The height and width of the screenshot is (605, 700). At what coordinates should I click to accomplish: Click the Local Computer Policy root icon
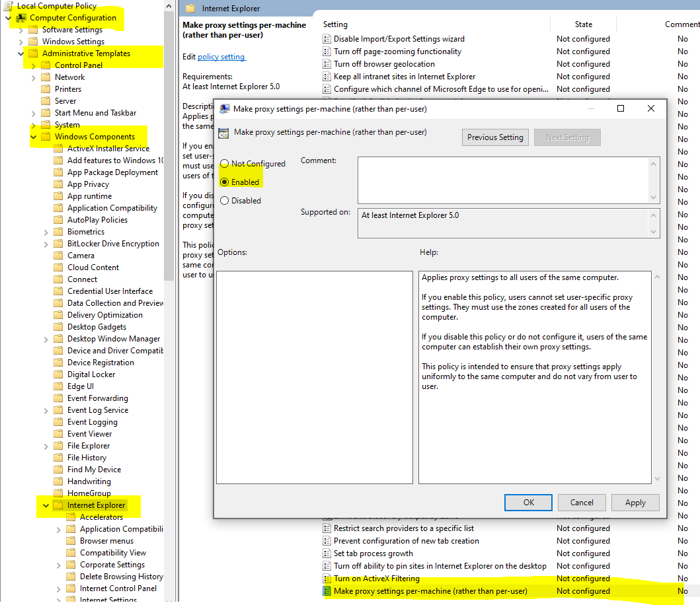click(x=9, y=6)
